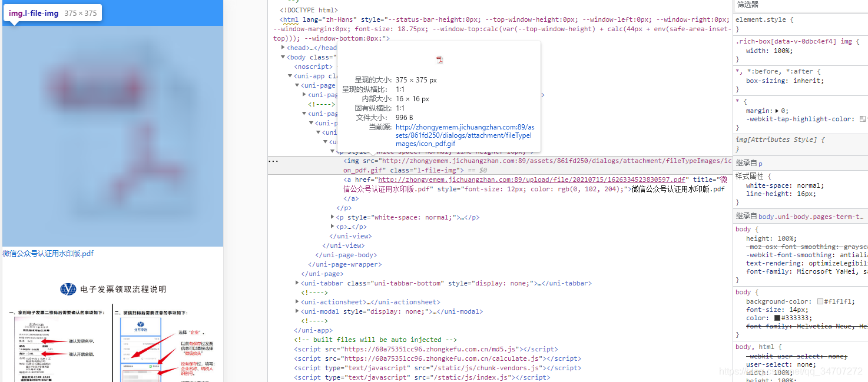Select the </uni-app> closing tag
Viewport: 868px width, 382px height.
tap(313, 330)
